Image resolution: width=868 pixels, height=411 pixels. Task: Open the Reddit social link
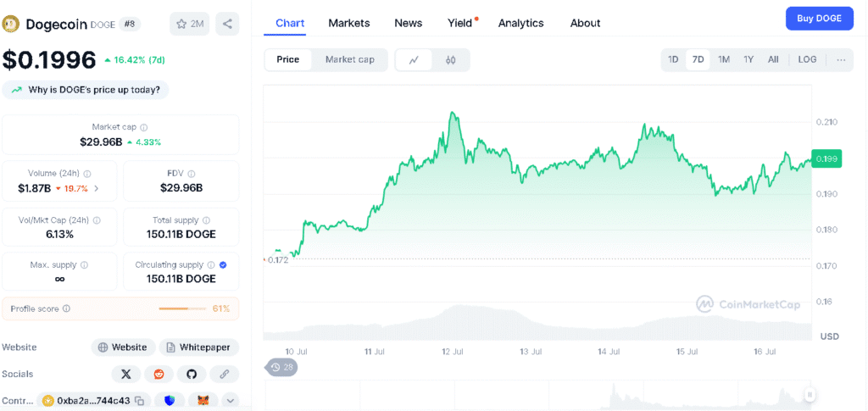(x=159, y=375)
